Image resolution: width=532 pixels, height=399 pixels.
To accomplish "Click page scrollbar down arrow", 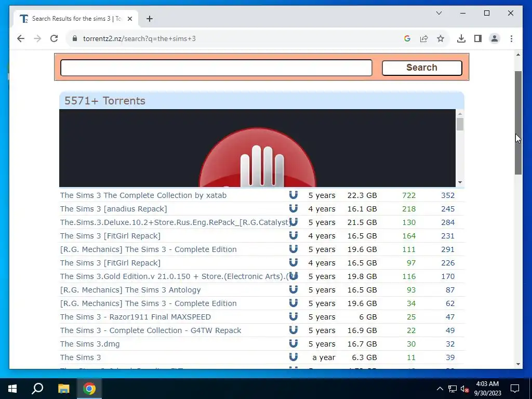I will (x=518, y=364).
